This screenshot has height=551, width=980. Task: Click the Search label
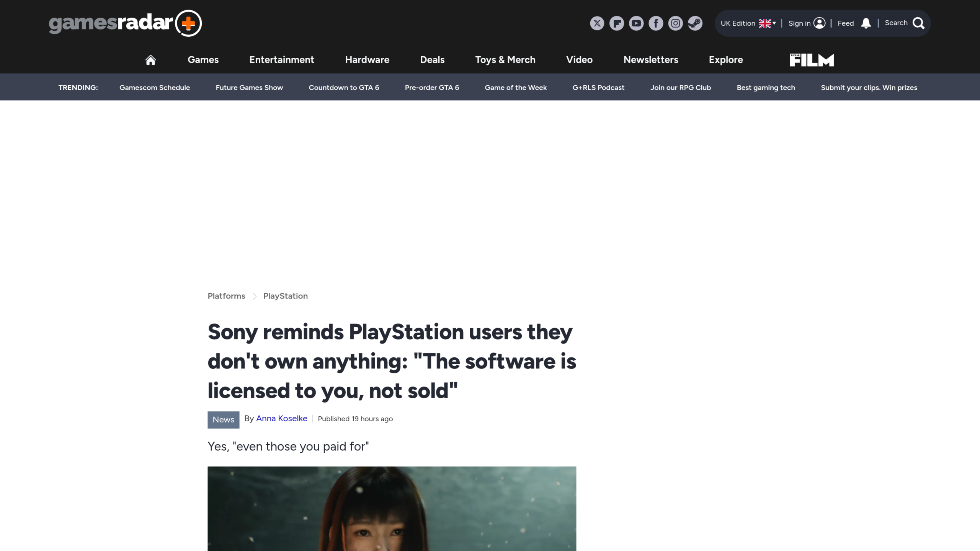(x=896, y=23)
